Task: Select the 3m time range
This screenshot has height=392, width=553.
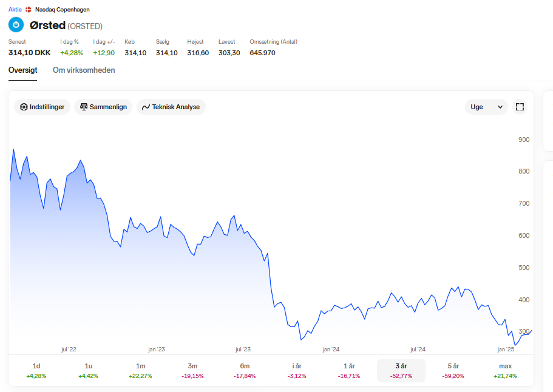Action: [192, 371]
